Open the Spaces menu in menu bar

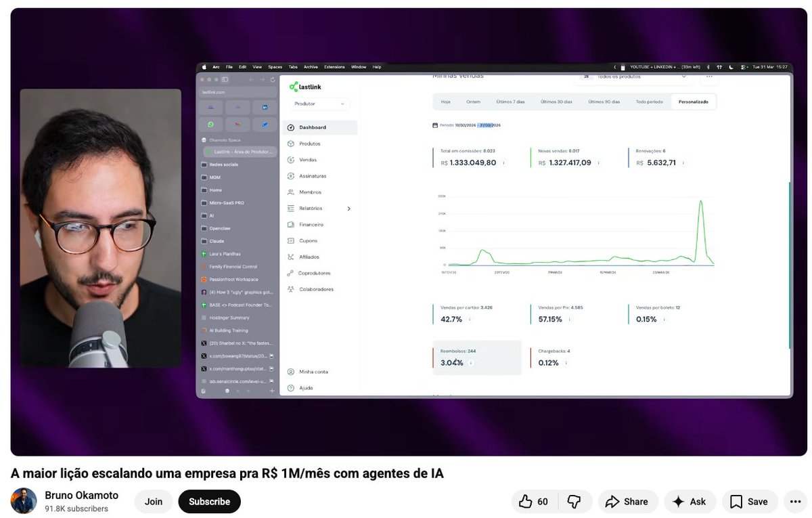275,67
